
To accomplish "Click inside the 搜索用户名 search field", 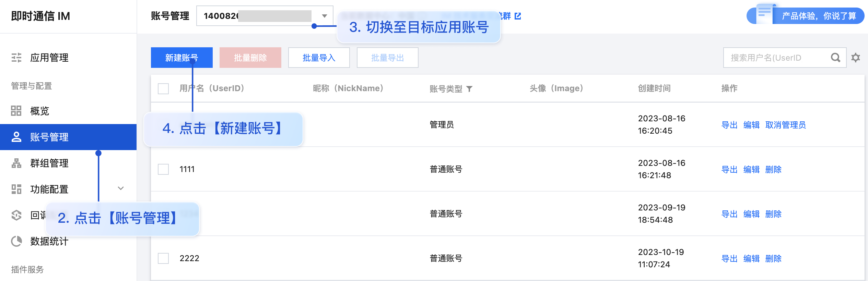I will point(772,58).
